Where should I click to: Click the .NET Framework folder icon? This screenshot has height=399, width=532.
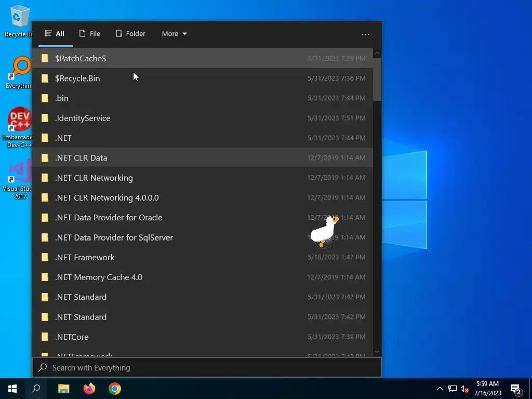(x=45, y=257)
